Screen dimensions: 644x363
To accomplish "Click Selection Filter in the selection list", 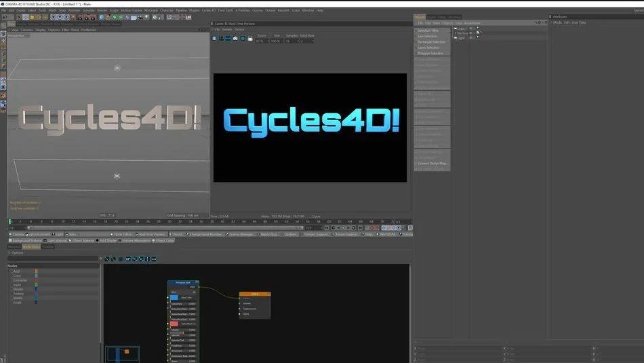I will [x=428, y=31].
